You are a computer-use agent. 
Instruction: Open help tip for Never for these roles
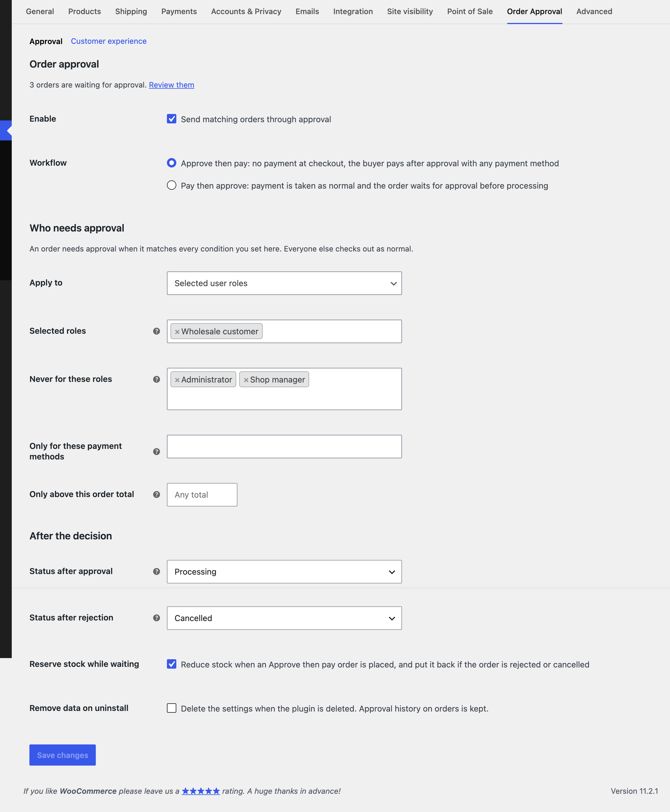tap(156, 379)
